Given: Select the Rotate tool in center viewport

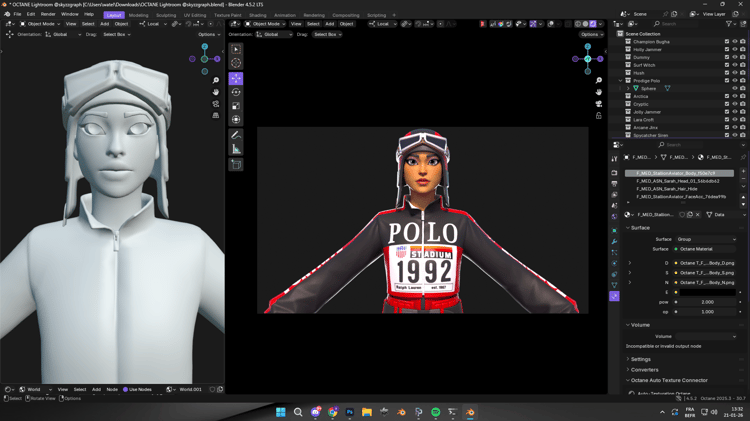Looking at the screenshot, I should (x=236, y=92).
